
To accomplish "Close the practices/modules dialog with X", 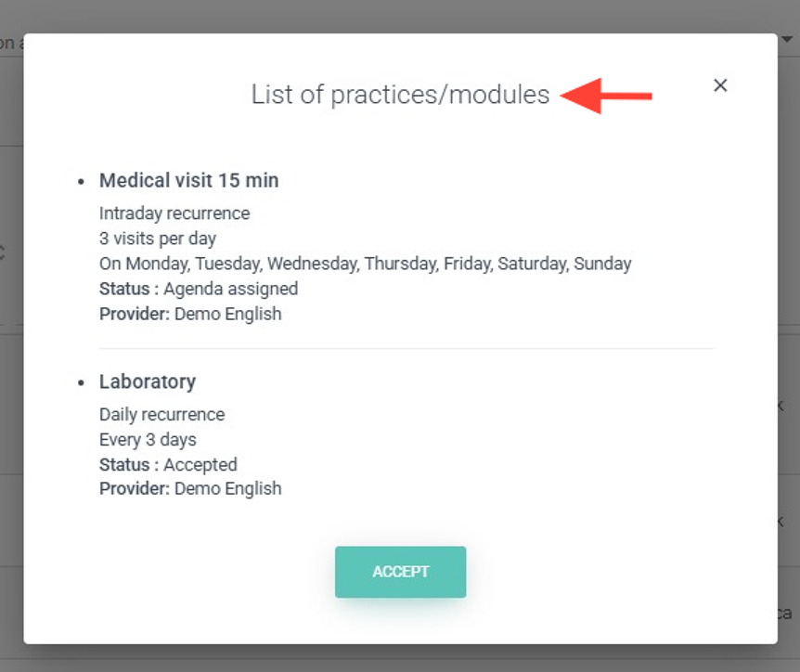I will (720, 85).
